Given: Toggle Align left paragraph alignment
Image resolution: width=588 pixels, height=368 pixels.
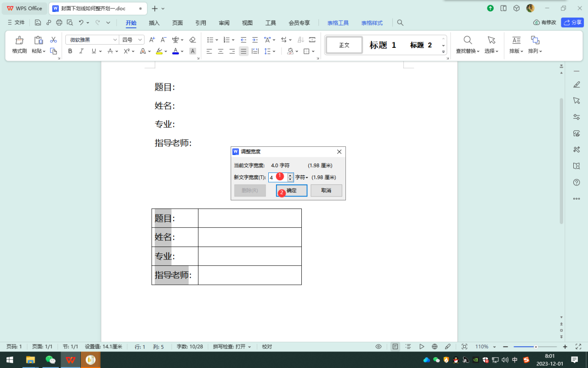Looking at the screenshot, I should pyautogui.click(x=209, y=51).
